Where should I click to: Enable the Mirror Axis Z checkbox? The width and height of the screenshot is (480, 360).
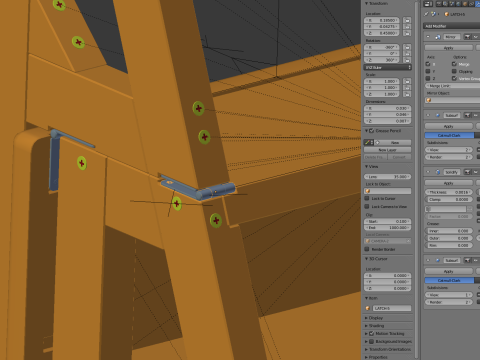pyautogui.click(x=428, y=78)
